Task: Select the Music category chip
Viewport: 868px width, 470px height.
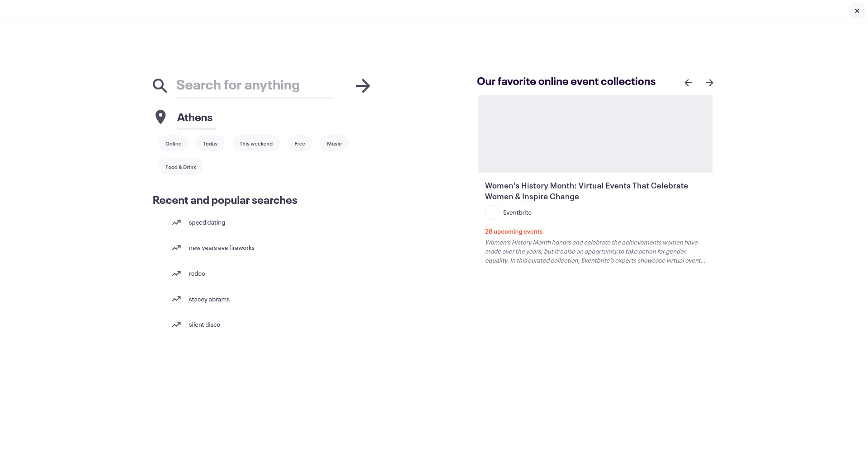Action: click(334, 144)
